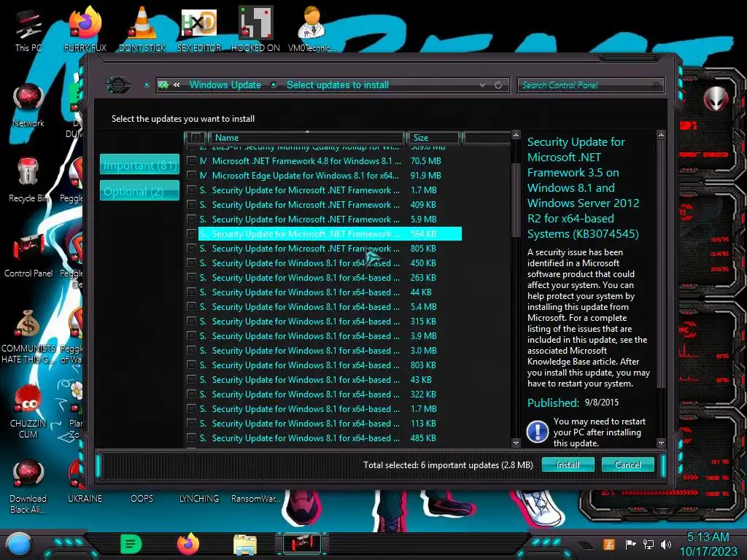
Task: Open Action Center flag tray icon
Action: (x=630, y=544)
